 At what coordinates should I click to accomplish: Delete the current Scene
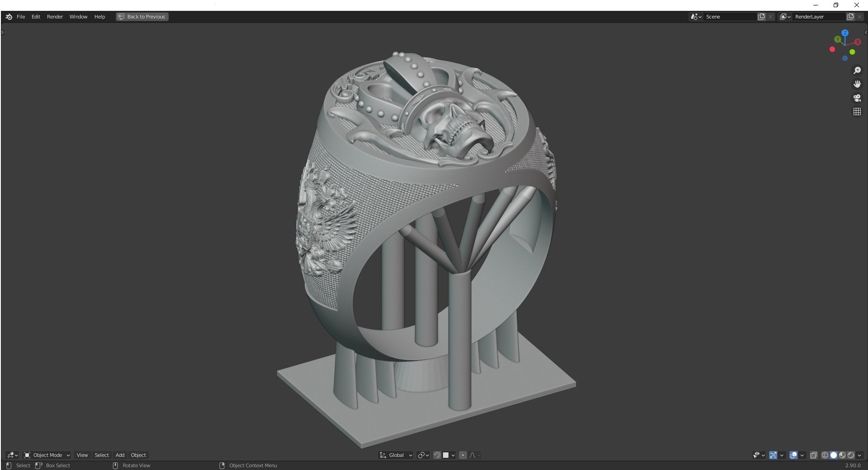pos(771,17)
